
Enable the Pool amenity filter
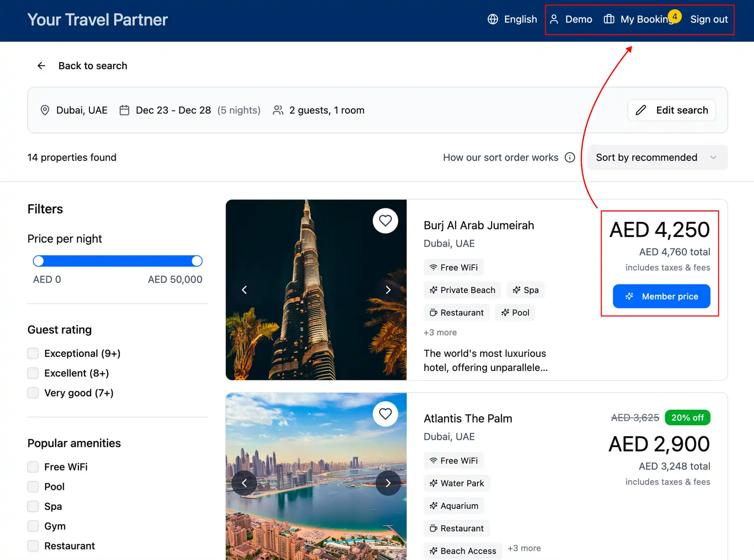33,486
